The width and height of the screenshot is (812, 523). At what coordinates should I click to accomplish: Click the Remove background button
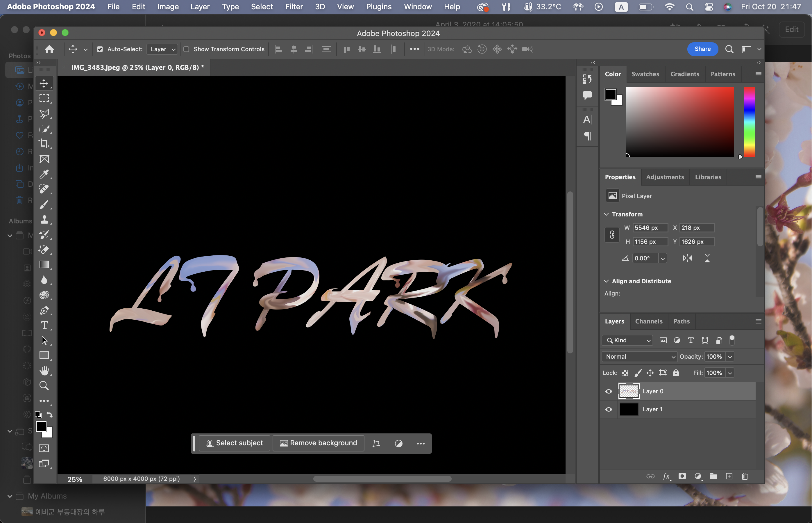coord(318,443)
